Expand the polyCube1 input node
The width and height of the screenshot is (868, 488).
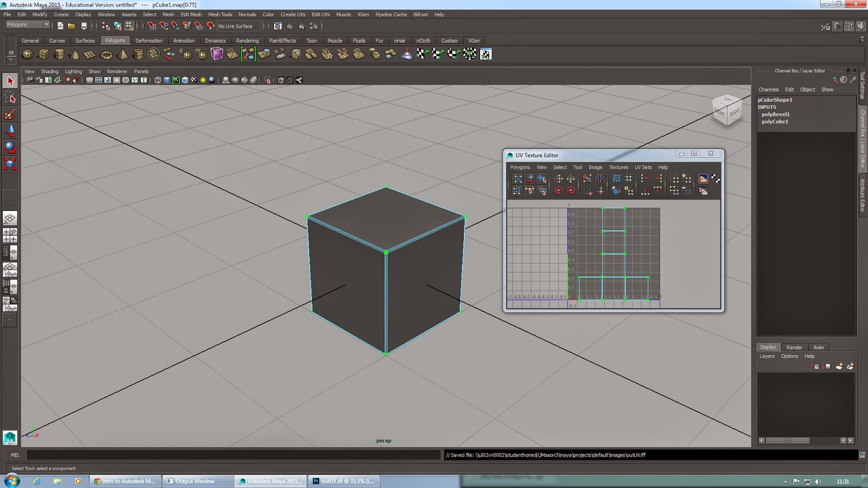pyautogui.click(x=775, y=121)
